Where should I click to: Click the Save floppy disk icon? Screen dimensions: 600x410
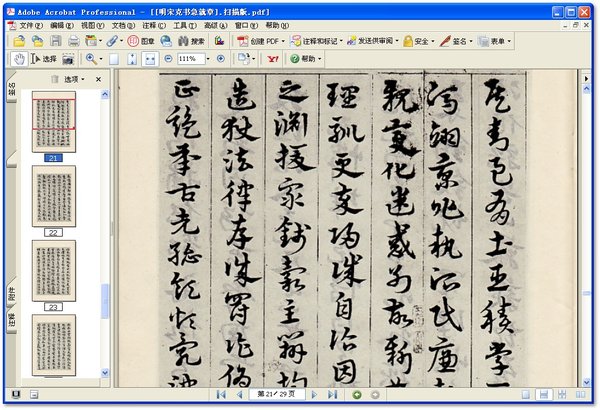coord(56,41)
